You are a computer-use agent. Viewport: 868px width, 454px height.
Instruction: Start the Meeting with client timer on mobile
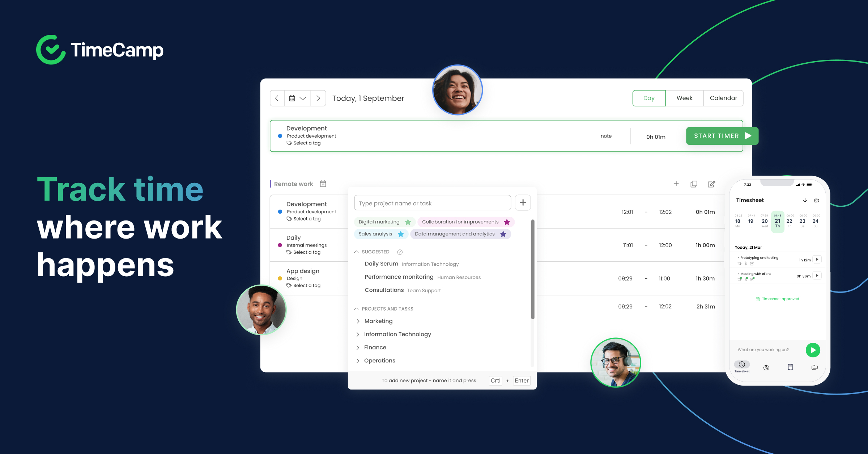[817, 276]
